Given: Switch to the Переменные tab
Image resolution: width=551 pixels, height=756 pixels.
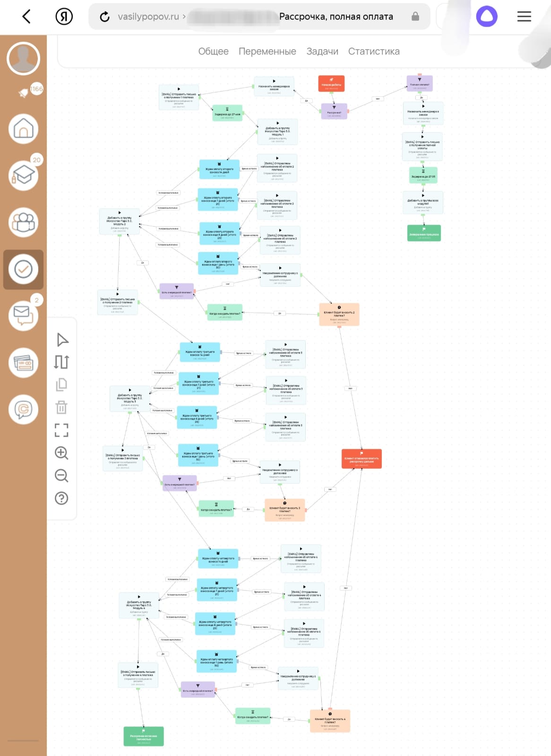Looking at the screenshot, I should point(267,52).
